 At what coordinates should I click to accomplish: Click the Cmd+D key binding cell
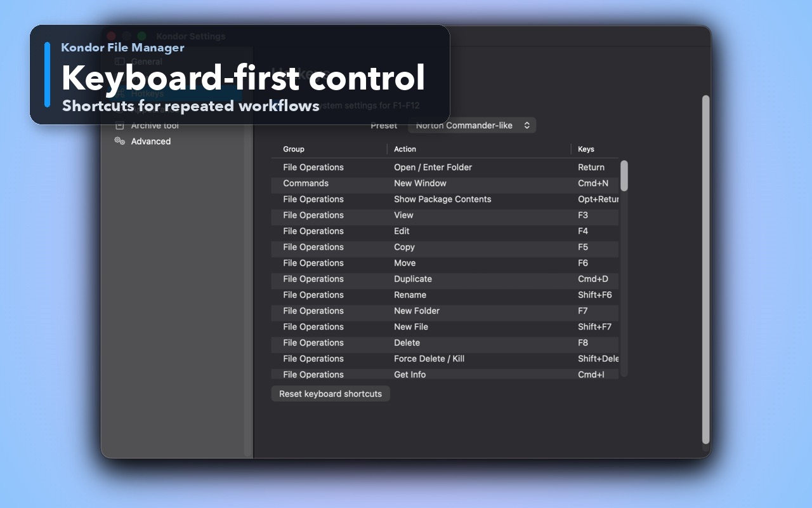(593, 279)
